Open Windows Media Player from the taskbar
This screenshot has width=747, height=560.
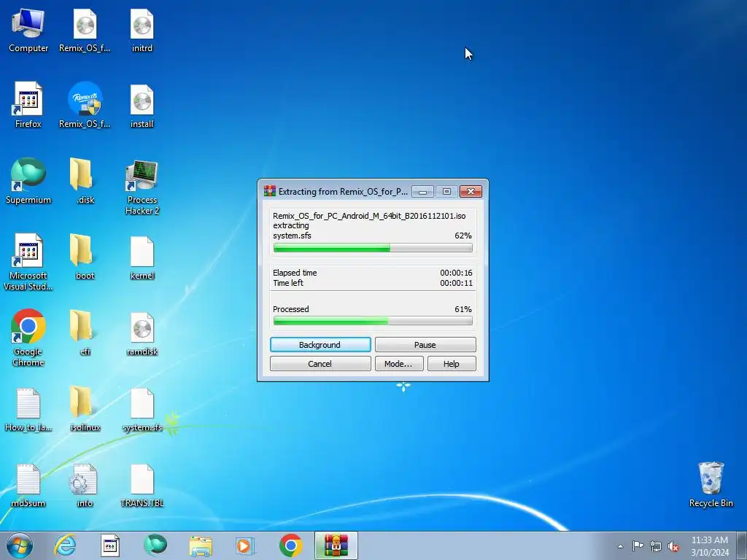pos(246,545)
